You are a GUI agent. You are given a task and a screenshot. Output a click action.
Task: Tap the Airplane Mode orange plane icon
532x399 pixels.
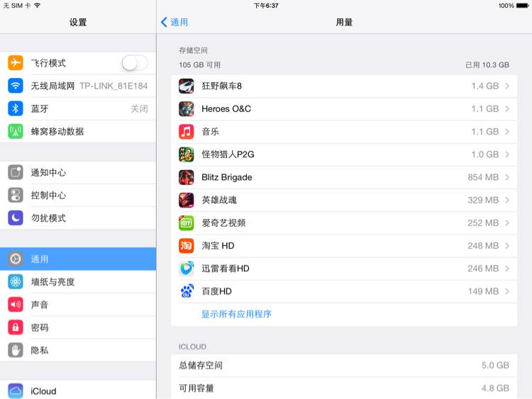[x=16, y=62]
